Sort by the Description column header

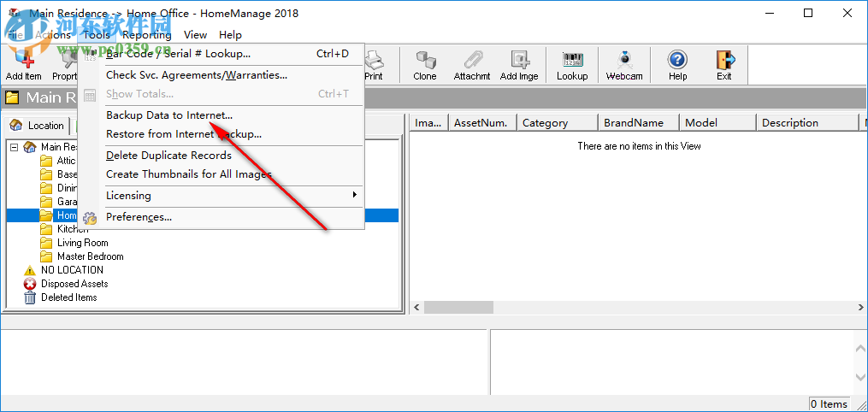(807, 123)
